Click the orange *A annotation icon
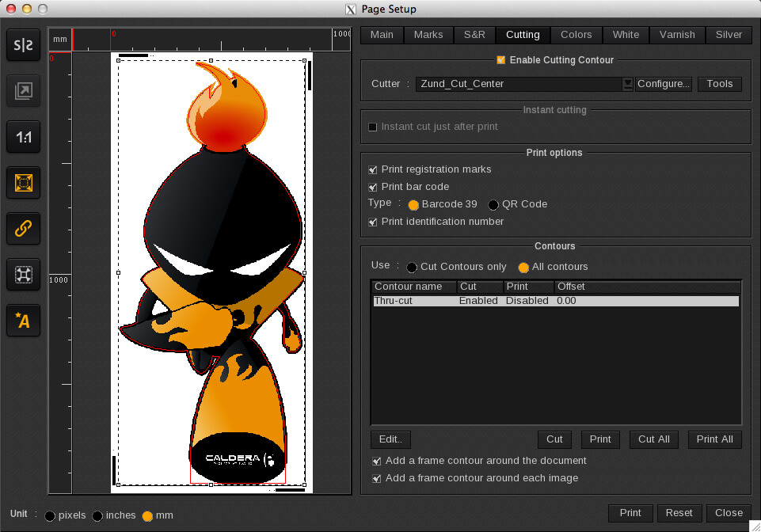The height and width of the screenshot is (532, 761). tap(23, 321)
